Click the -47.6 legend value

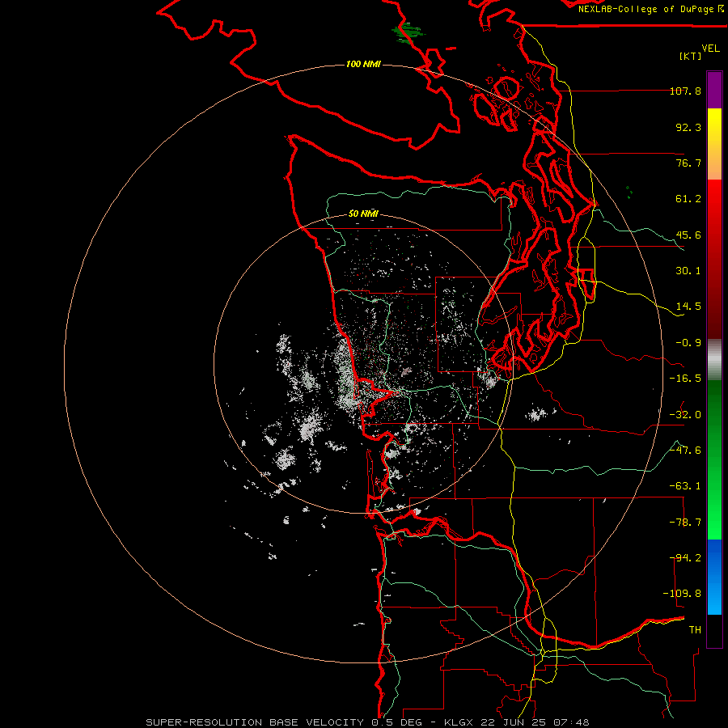[x=685, y=451]
